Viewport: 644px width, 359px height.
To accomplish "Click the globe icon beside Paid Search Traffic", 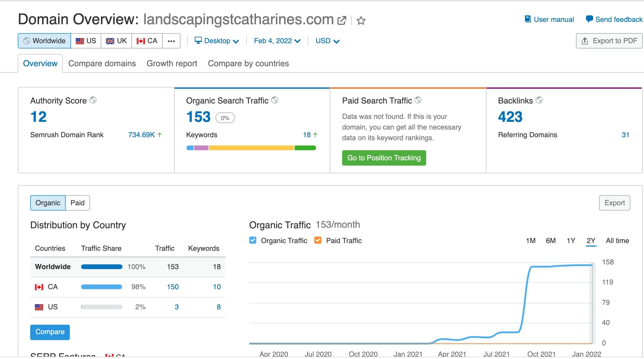I will [x=418, y=100].
